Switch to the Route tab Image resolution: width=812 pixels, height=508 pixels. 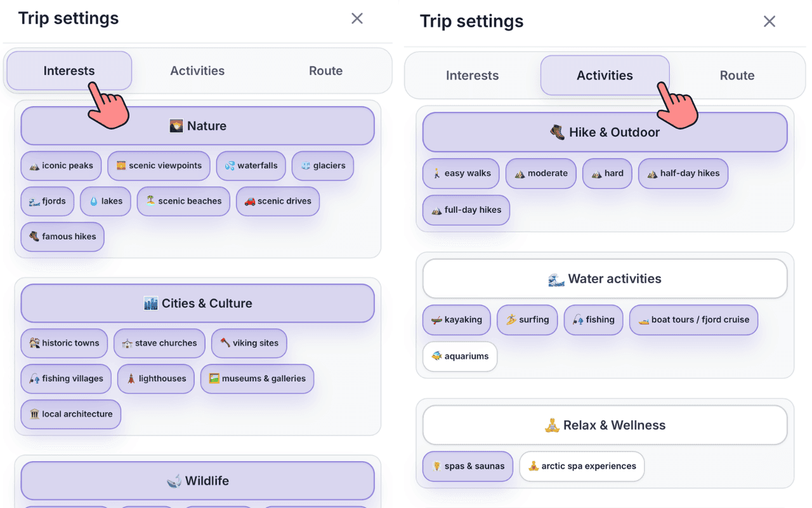(x=737, y=75)
